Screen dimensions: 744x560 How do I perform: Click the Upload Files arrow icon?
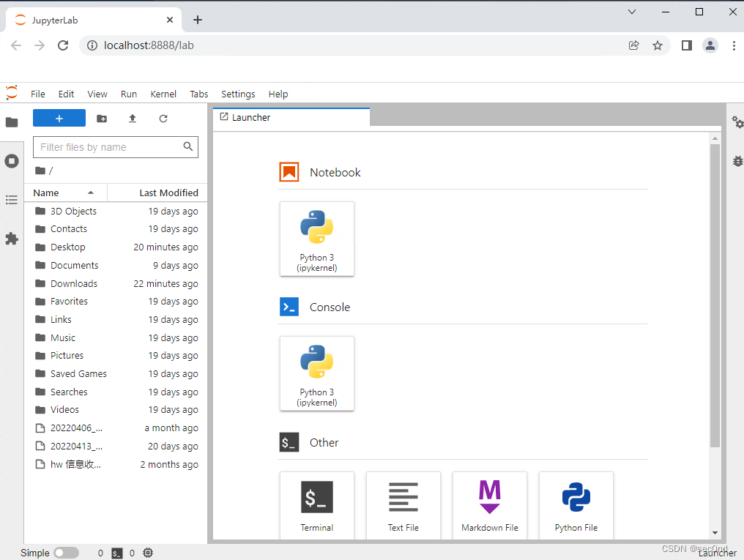click(x=133, y=119)
